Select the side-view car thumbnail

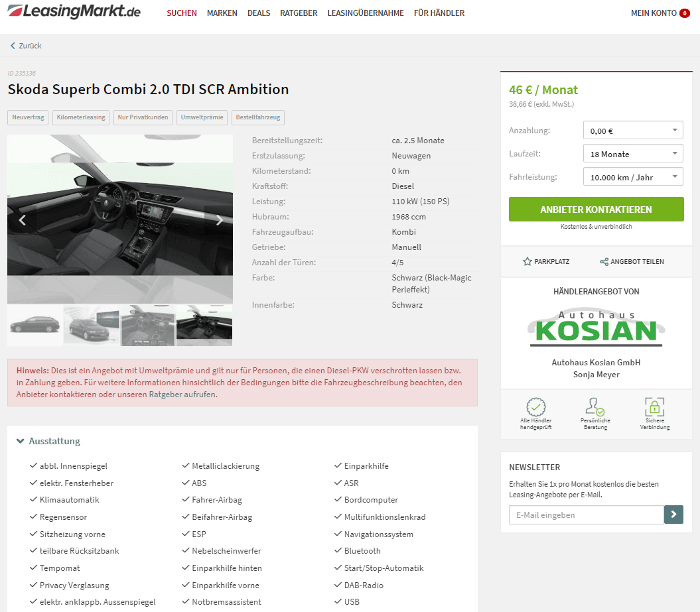pos(35,325)
